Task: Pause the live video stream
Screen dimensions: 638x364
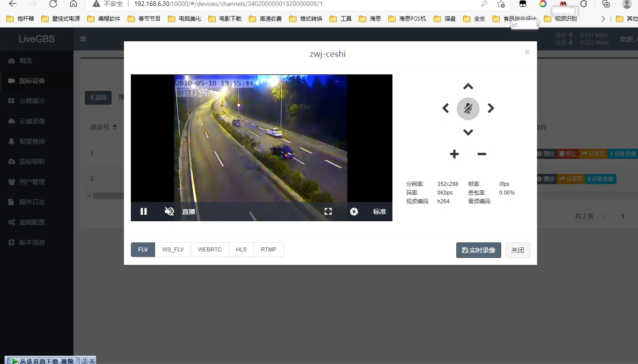Action: (x=144, y=212)
